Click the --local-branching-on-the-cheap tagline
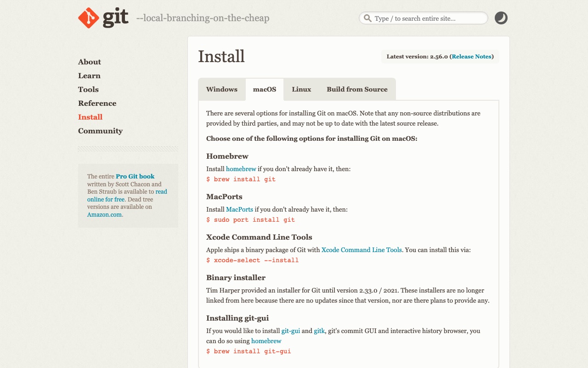Image resolution: width=588 pixels, height=368 pixels. [x=203, y=18]
